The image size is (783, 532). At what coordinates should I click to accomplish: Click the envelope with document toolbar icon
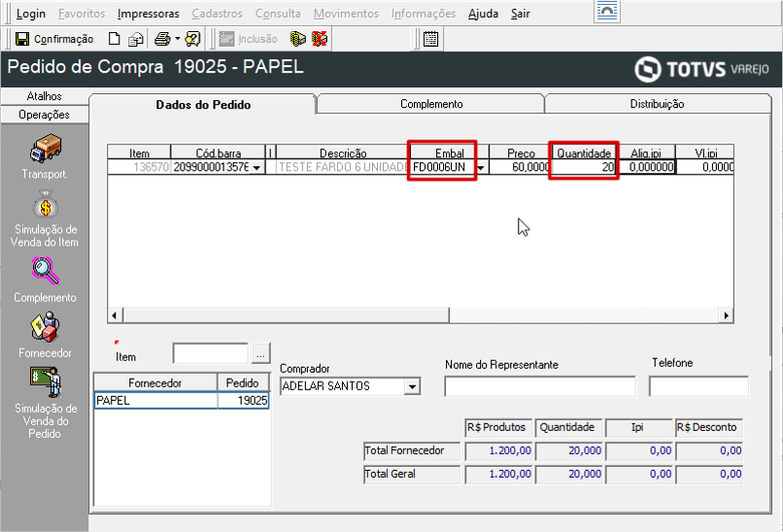click(136, 39)
